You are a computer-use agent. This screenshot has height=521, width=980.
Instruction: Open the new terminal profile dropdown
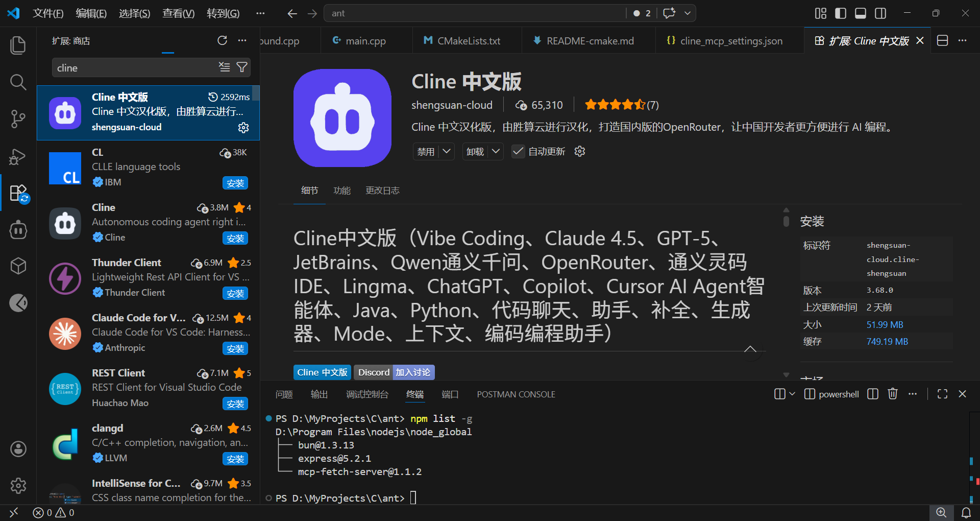click(x=792, y=394)
